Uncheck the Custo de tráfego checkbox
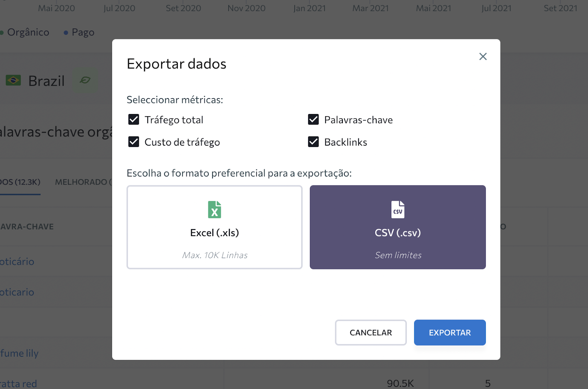 point(134,142)
